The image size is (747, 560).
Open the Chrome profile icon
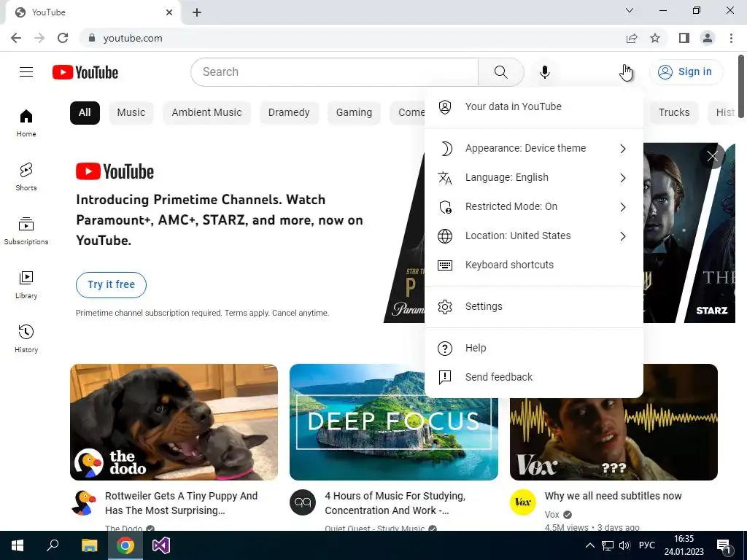tap(708, 38)
